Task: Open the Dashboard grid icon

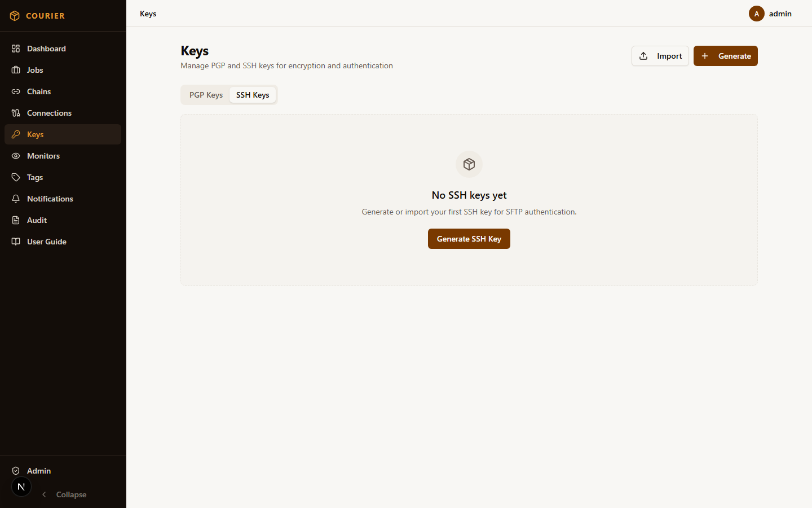Action: [x=16, y=49]
